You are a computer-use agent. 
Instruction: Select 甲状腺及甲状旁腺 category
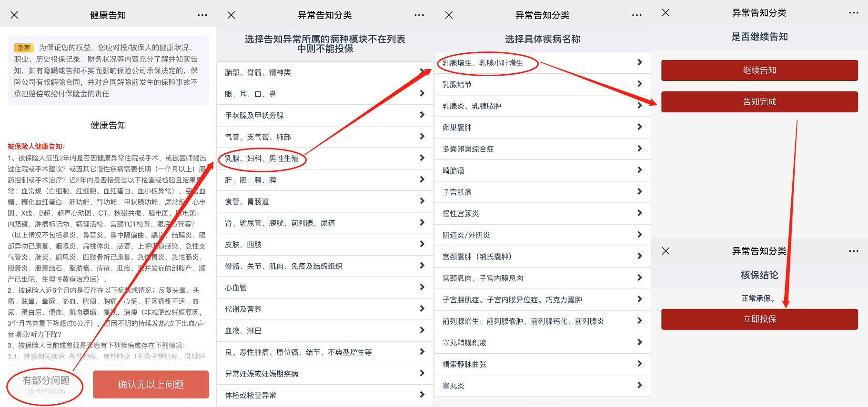254,115
